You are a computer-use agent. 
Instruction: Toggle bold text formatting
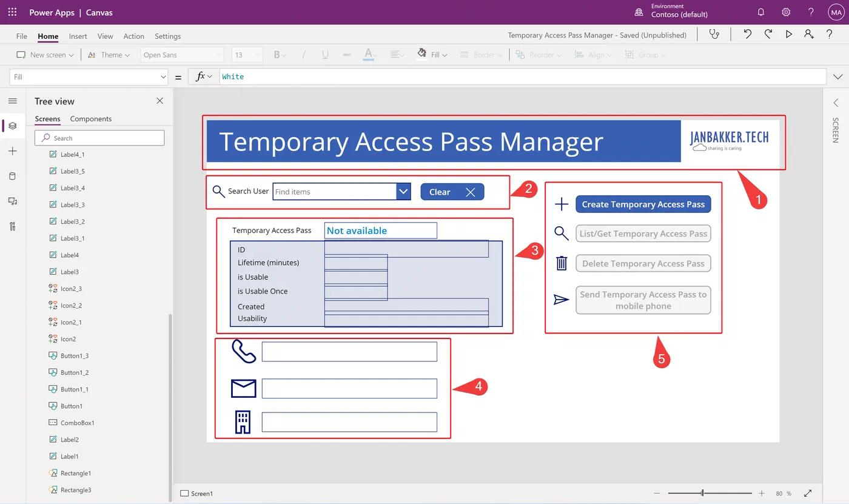277,55
